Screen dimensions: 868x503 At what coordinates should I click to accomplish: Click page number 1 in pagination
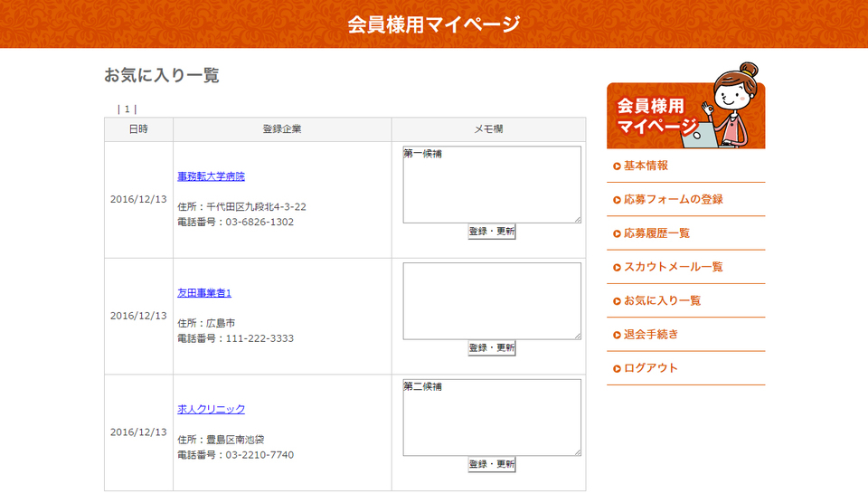127,109
